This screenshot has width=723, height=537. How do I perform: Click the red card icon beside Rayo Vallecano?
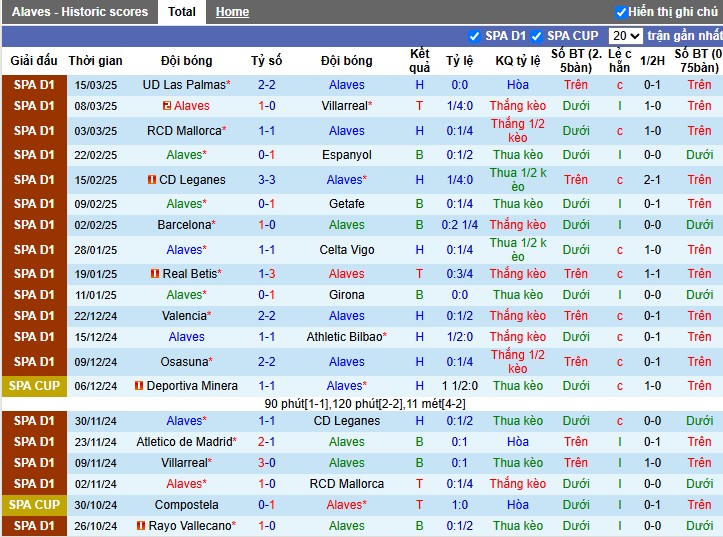(x=141, y=525)
